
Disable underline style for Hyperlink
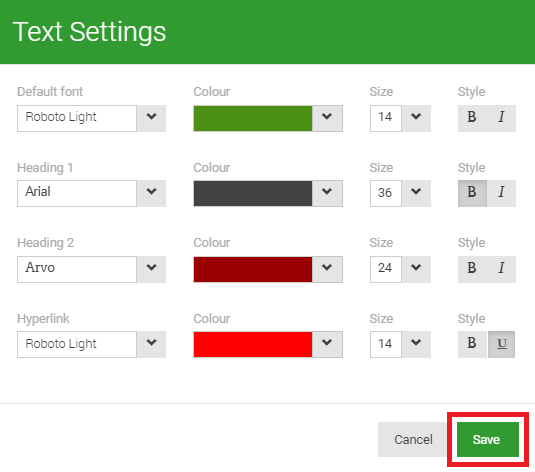501,344
